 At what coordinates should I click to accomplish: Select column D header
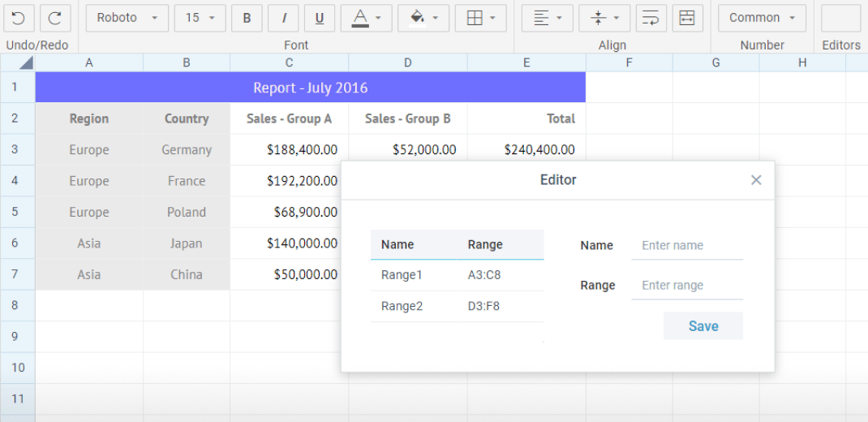point(408,63)
